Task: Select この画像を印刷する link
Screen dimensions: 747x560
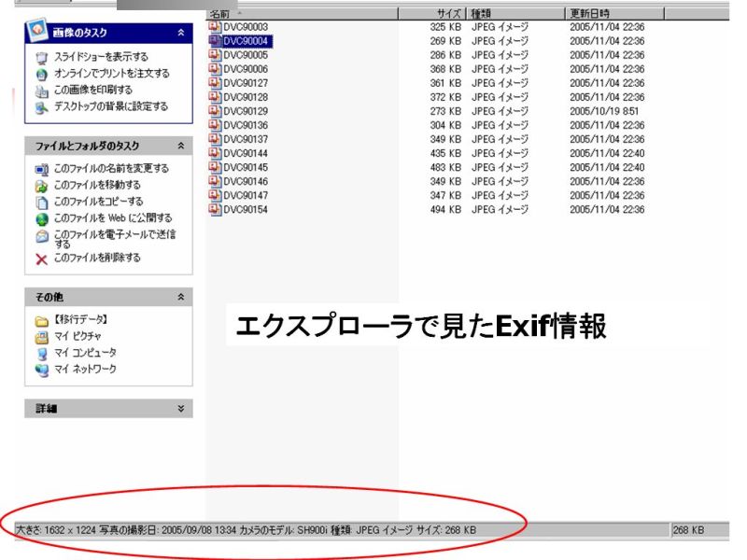Action: [x=93, y=90]
